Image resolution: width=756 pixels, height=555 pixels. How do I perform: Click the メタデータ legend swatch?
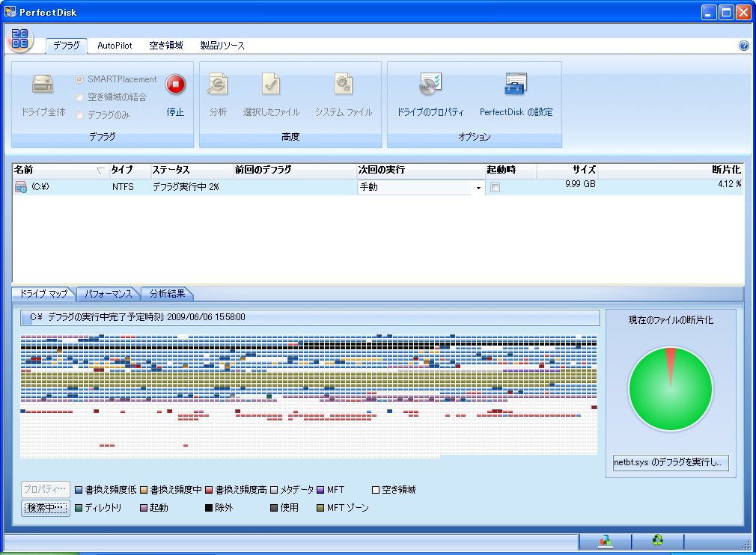click(x=275, y=490)
